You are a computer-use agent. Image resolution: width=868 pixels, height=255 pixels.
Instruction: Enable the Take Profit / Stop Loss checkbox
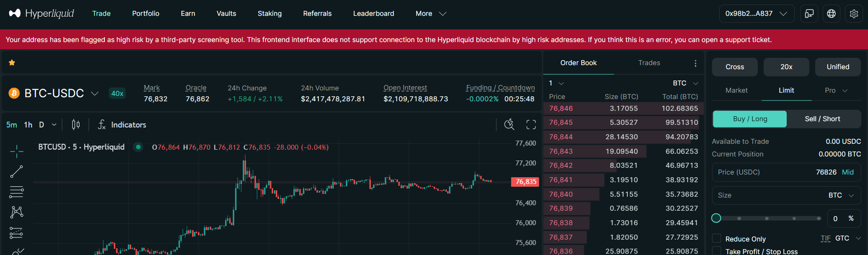pos(716,251)
